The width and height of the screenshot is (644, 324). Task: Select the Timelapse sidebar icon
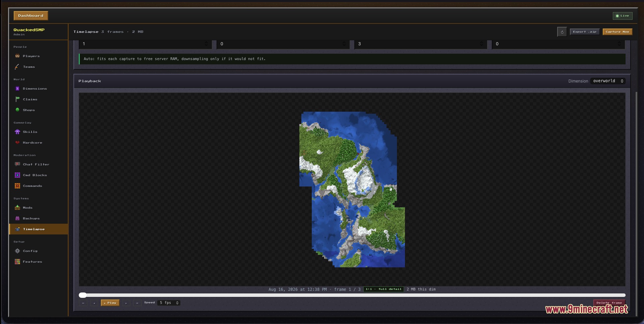(x=17, y=229)
